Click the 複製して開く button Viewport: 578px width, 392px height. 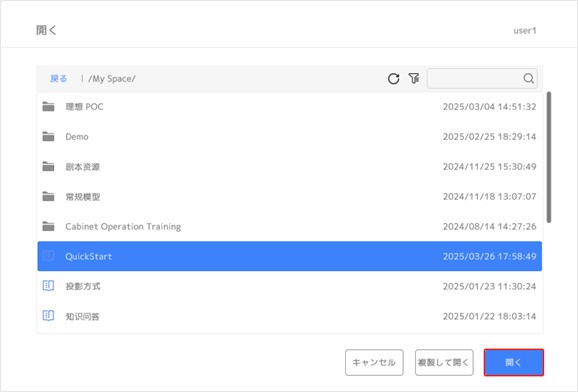point(444,362)
